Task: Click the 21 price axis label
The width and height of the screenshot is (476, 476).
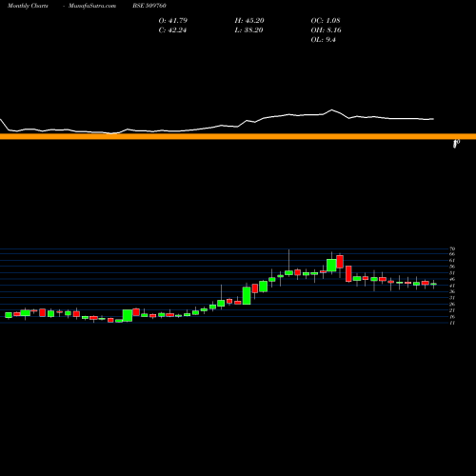Action: click(452, 310)
